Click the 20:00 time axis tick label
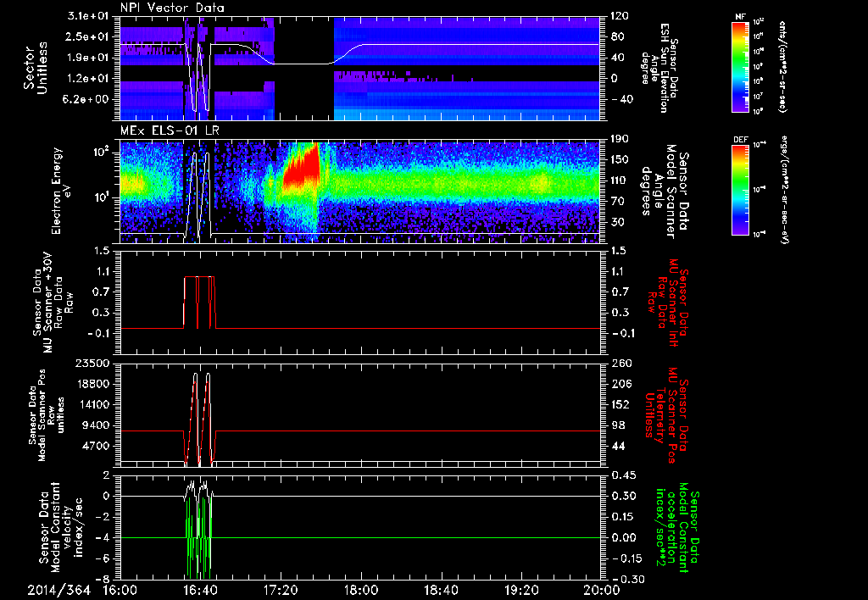Screen dimensions: 868x600 602,590
